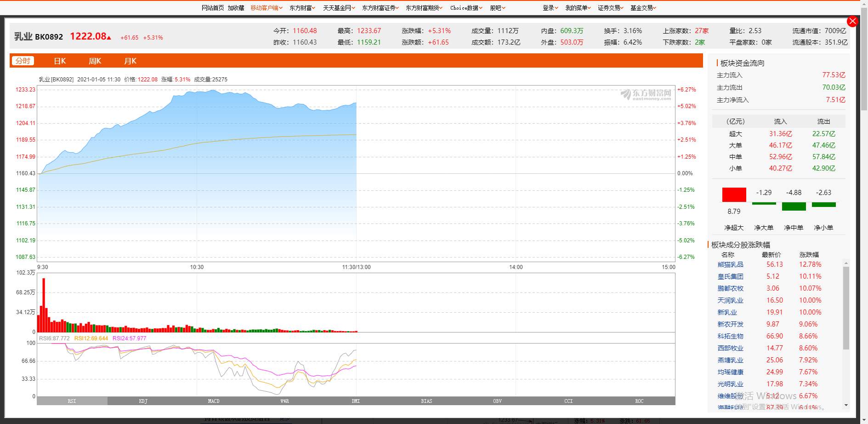The height and width of the screenshot is (424, 868).
Task: Open 西部牧业 stock link
Action: [x=730, y=348]
